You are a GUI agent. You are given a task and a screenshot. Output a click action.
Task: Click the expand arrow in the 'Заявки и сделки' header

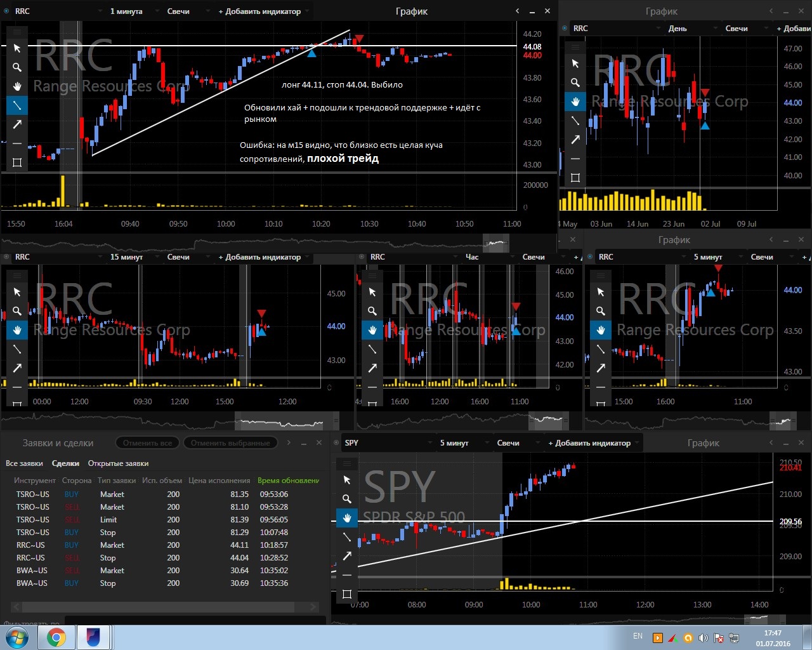tap(289, 443)
